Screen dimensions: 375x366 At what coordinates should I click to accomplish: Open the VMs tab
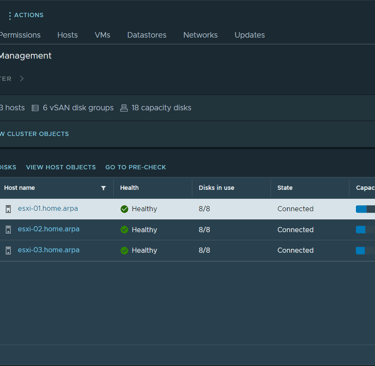click(102, 35)
